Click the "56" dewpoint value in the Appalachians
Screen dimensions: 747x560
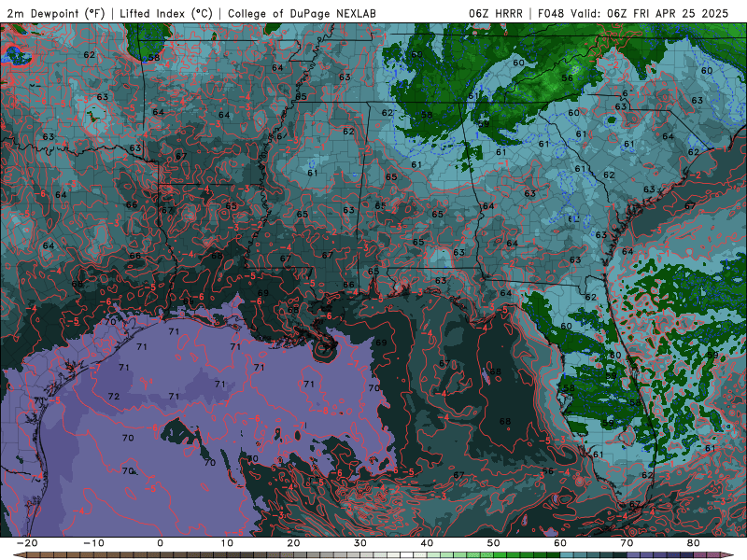567,78
